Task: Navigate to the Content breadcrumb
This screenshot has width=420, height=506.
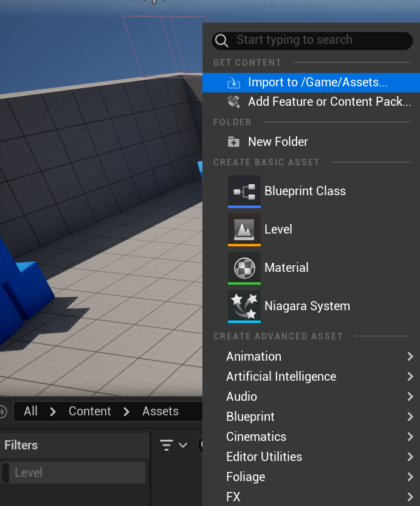Action: coord(90,412)
